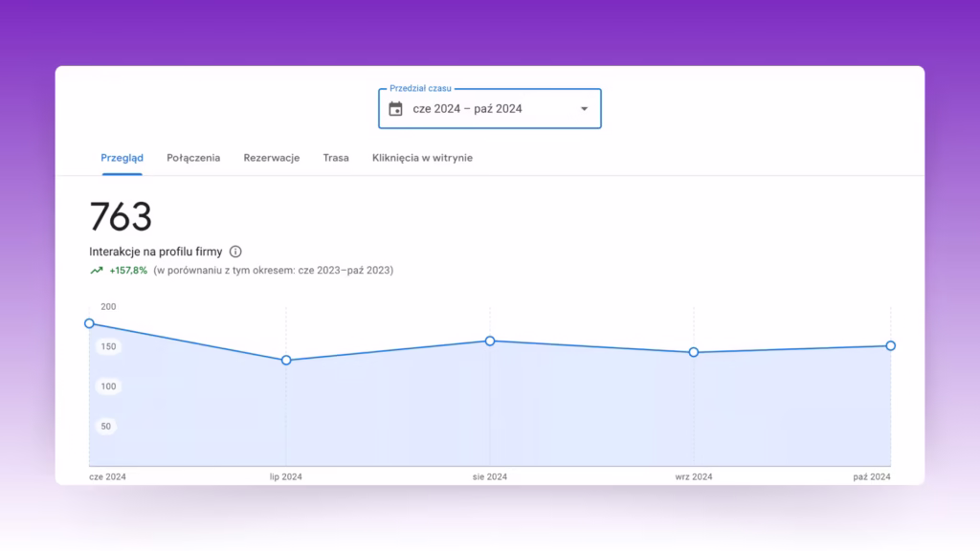Click the comparison period text cze 2023–paź 2023

pyautogui.click(x=345, y=271)
